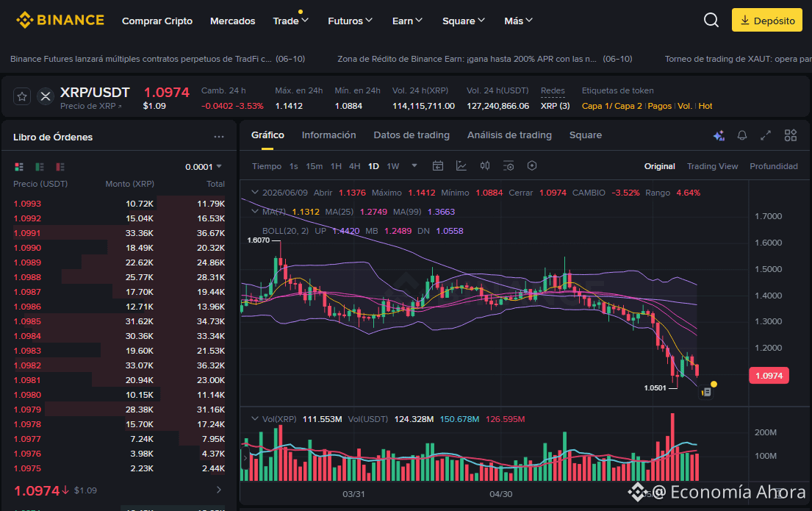Open the Datos de trading tab
This screenshot has height=511, width=812.
(412, 135)
